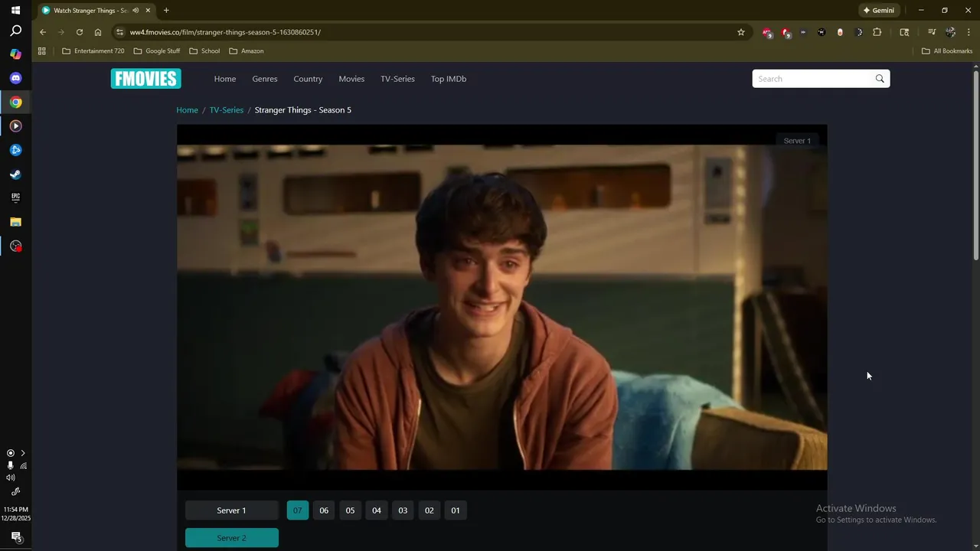The width and height of the screenshot is (980, 551).
Task: Open the orange egg-shaped extension icon
Action: click(840, 32)
